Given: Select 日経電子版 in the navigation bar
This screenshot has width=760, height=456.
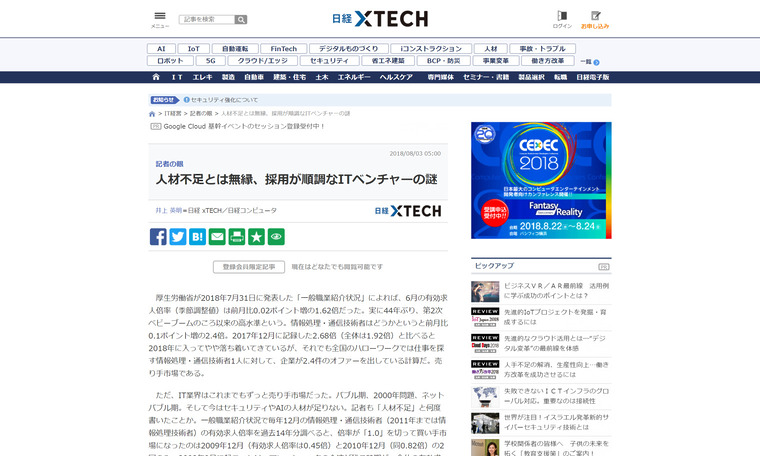Looking at the screenshot, I should (592, 76).
